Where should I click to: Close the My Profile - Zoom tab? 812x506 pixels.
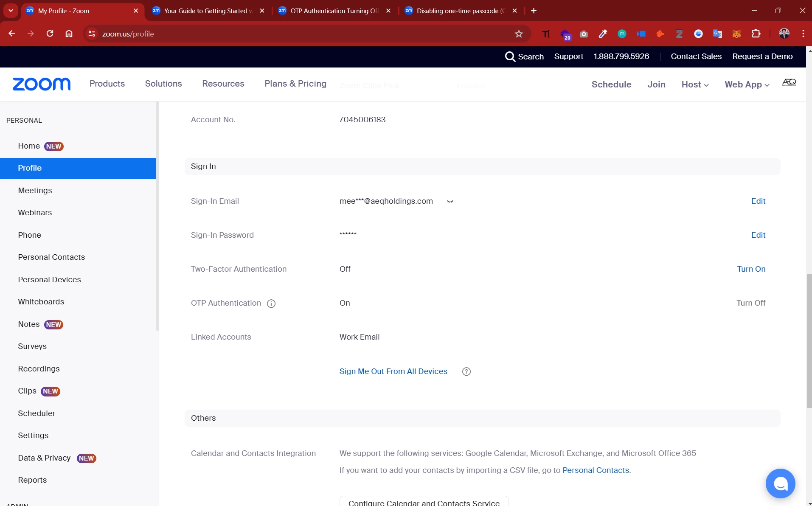point(136,11)
